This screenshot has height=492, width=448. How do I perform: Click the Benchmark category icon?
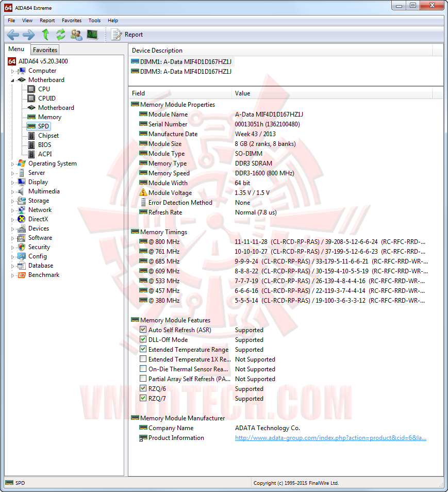(x=22, y=275)
